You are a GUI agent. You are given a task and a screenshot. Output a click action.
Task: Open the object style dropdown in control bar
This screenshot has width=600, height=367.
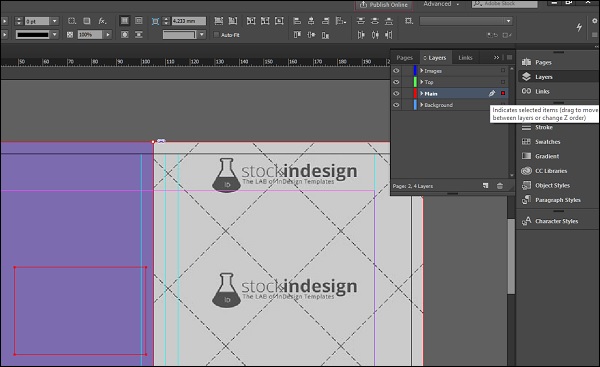coord(466,21)
